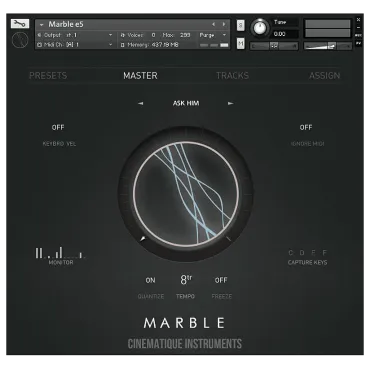The image size is (370, 370).
Task: Go to next instrument using right arrow in header
Action: click(224, 24)
